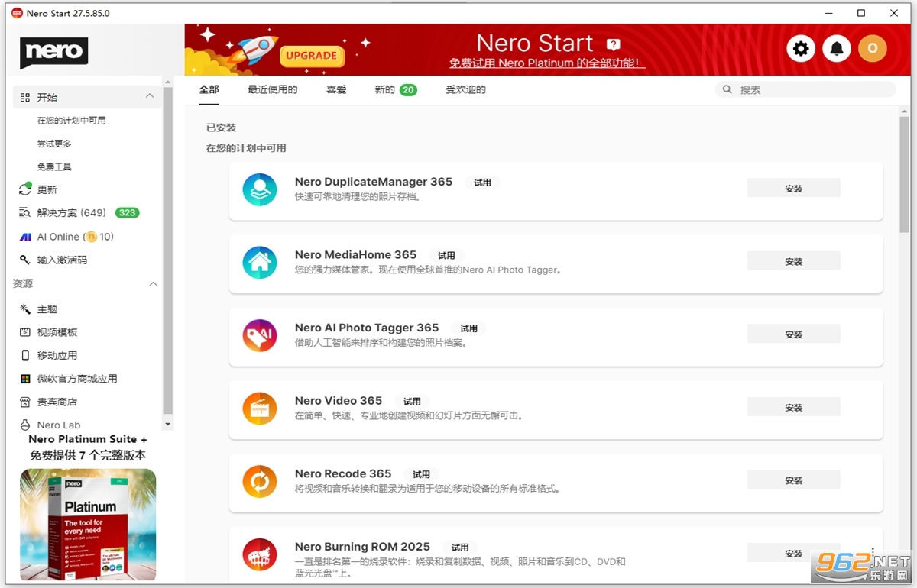Select 尝试更多 in sidebar
The height and width of the screenshot is (588, 917).
[x=54, y=144]
